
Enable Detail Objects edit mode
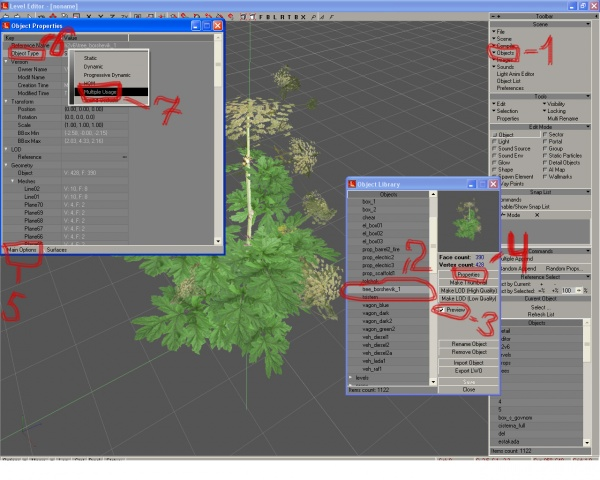[x=561, y=163]
